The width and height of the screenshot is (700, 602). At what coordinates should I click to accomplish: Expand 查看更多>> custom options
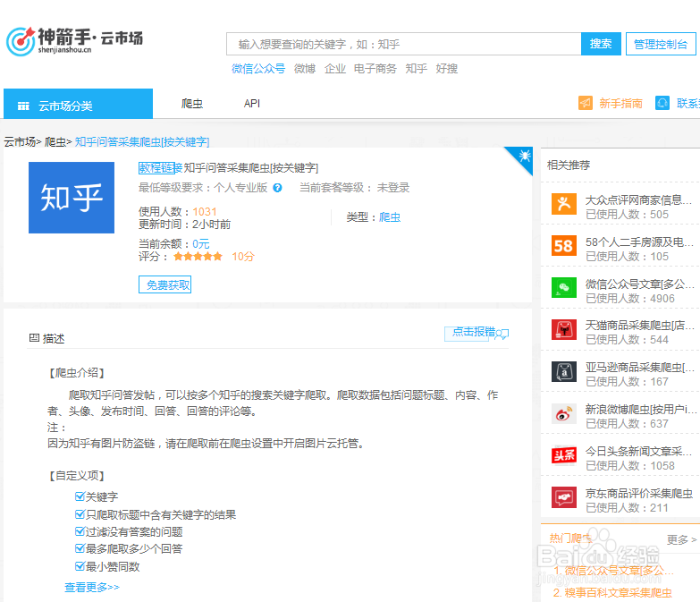(x=92, y=587)
